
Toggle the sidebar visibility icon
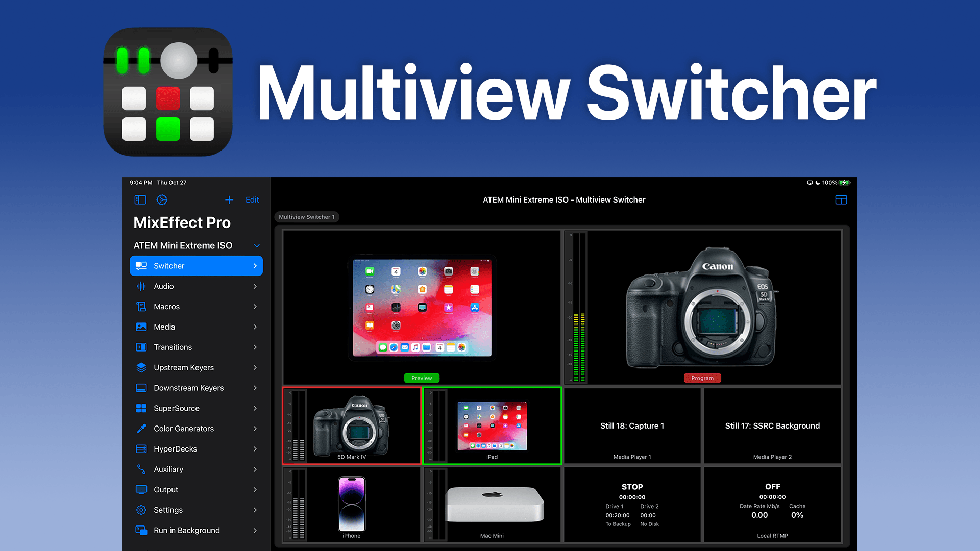coord(140,199)
